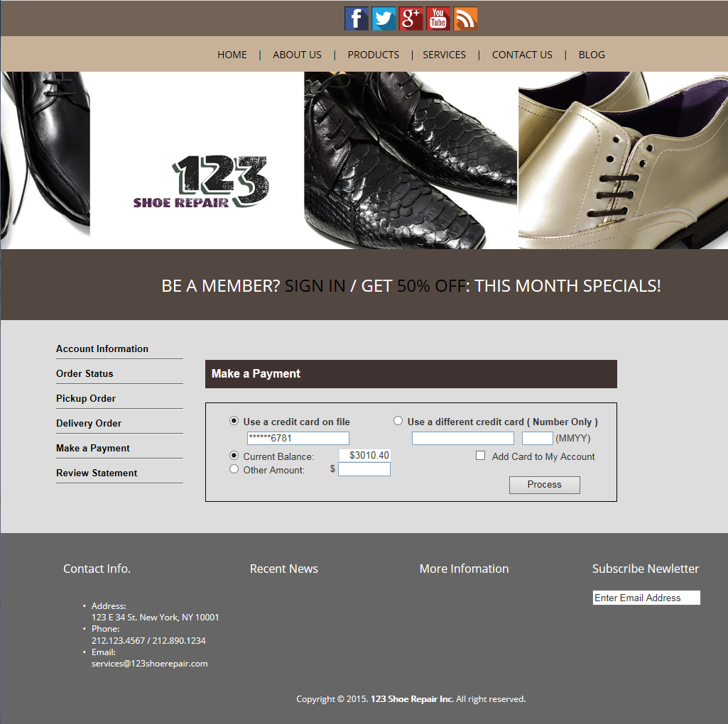This screenshot has width=728, height=724.
Task: Click the different credit card number field
Action: 463,438
